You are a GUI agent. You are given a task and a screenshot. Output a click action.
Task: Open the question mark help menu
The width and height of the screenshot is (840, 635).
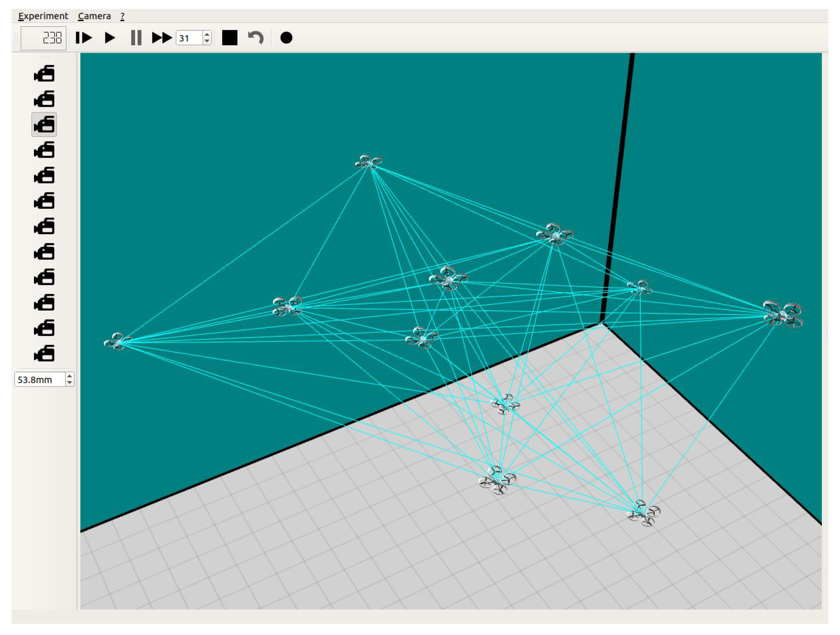pos(122,16)
